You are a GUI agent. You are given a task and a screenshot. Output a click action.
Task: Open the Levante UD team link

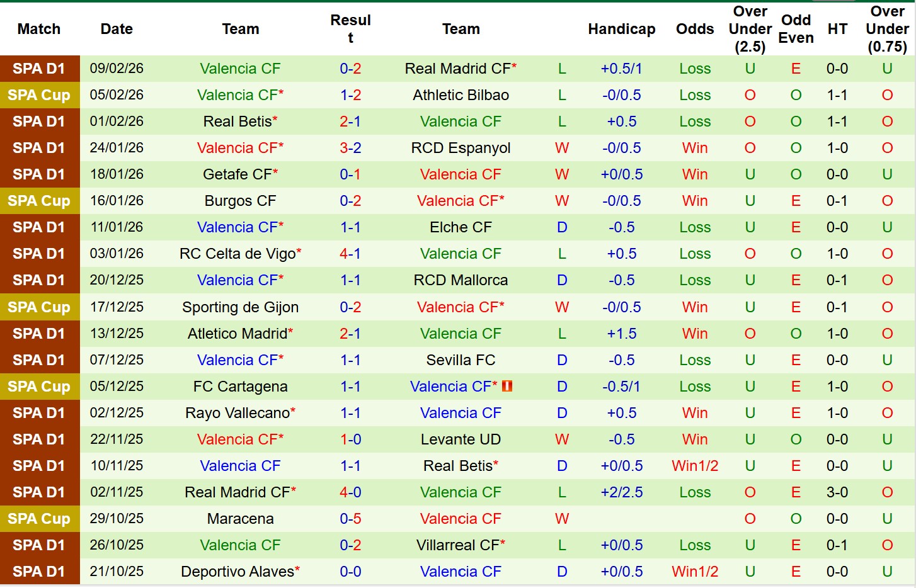point(461,439)
